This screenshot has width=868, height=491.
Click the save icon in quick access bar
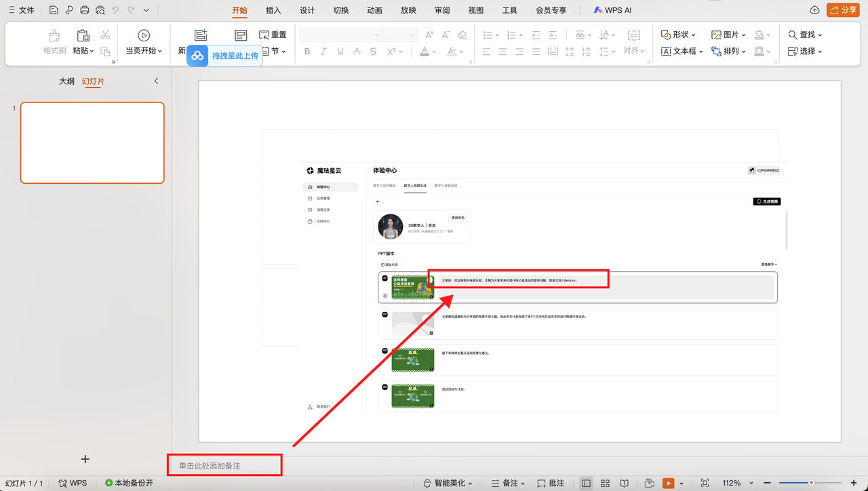pyautogui.click(x=54, y=10)
